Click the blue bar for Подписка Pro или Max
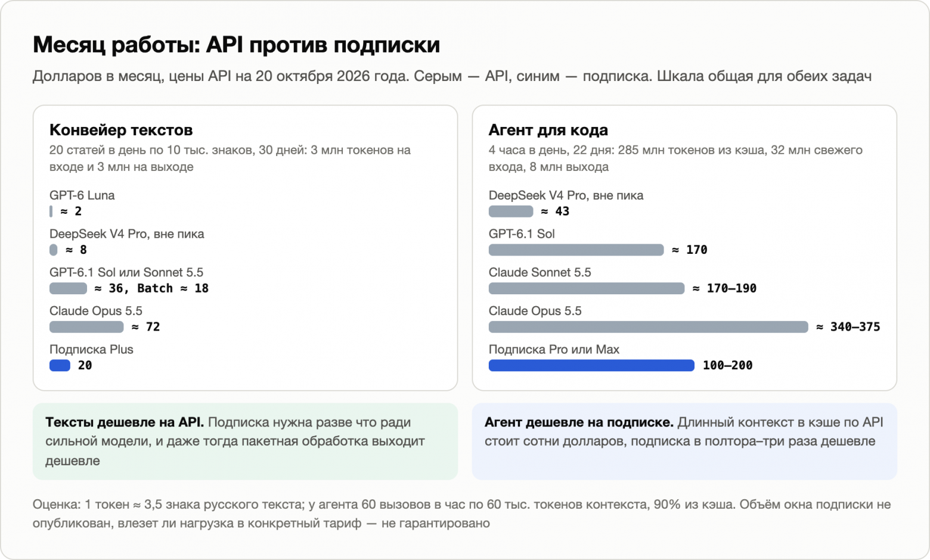Image resolution: width=930 pixels, height=560 pixels. coord(591,365)
